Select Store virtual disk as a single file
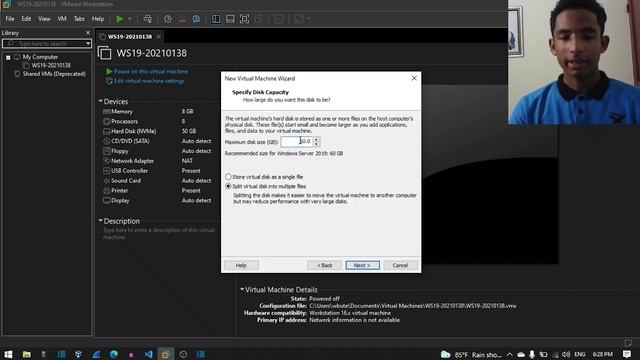640x360 pixels. click(x=264, y=177)
